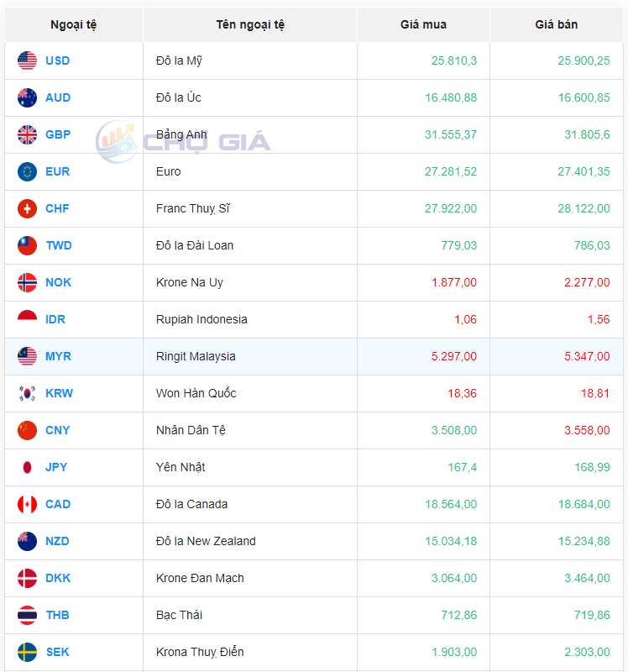Screen dimensions: 628x672
Task: Click the Canadian flag icon beside CAD
Action: coord(27,504)
